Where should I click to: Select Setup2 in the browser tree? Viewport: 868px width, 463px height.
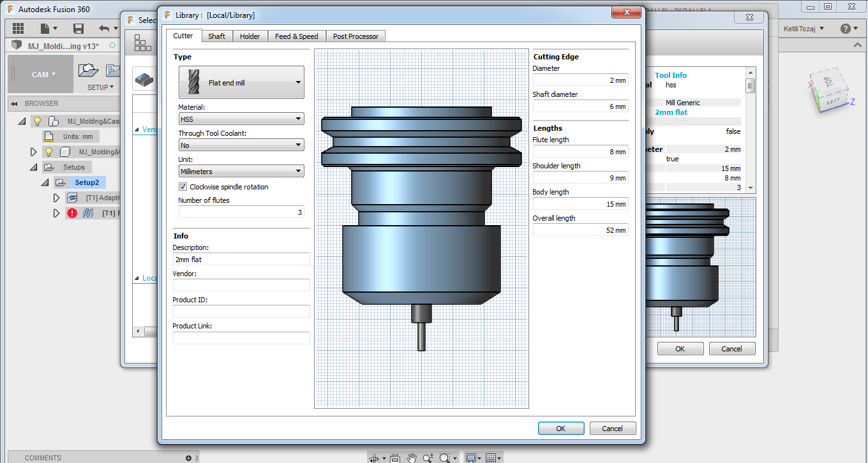[87, 182]
